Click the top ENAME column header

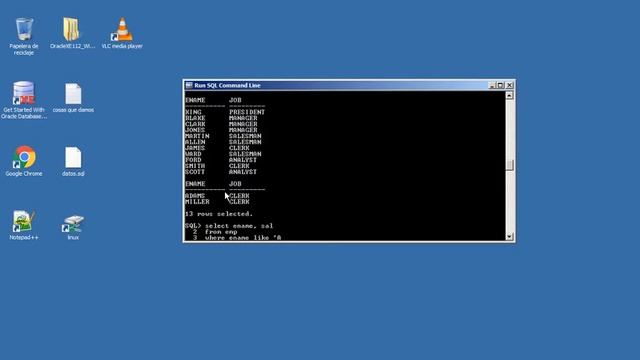(x=195, y=100)
